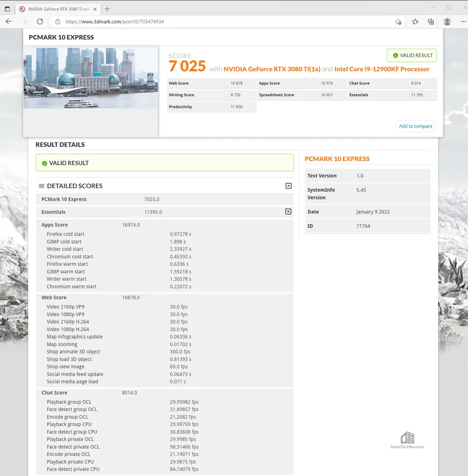
Task: Select the 7 025 overall score
Action: pos(187,66)
